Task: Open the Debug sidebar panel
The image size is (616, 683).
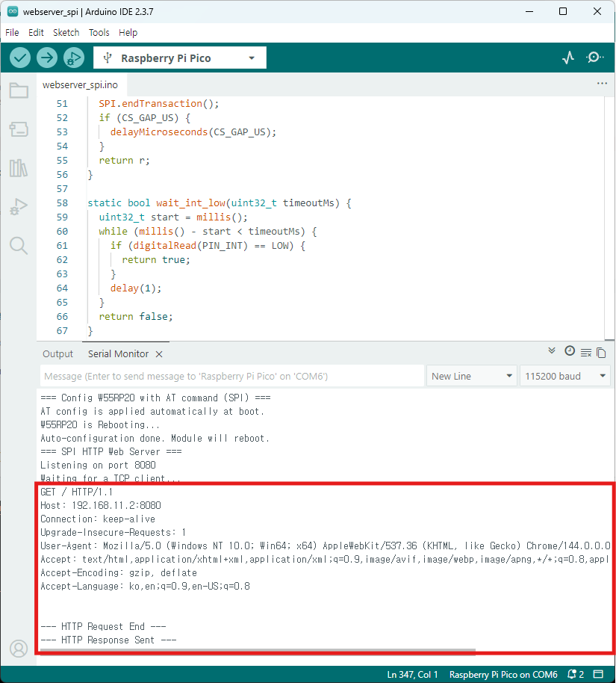Action: [x=19, y=207]
